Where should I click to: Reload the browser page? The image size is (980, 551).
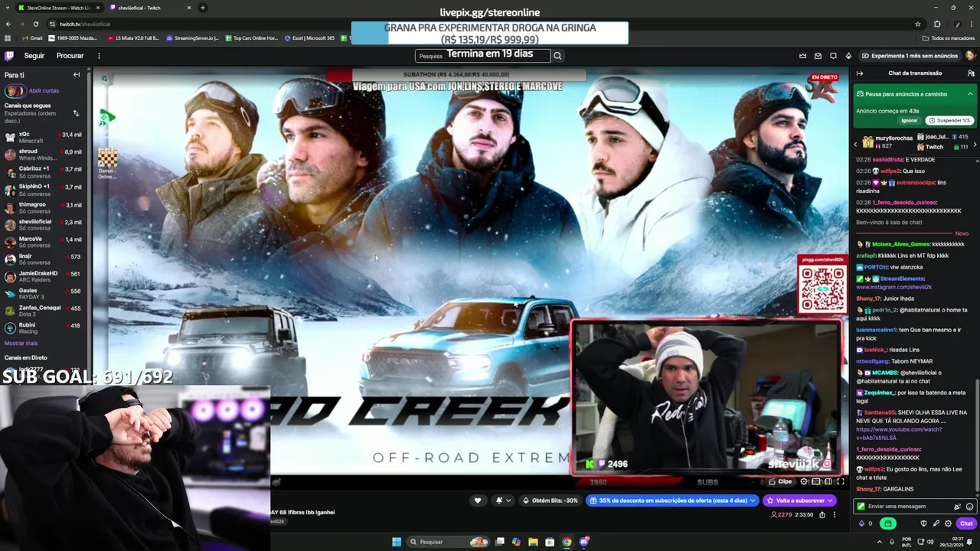[x=35, y=24]
